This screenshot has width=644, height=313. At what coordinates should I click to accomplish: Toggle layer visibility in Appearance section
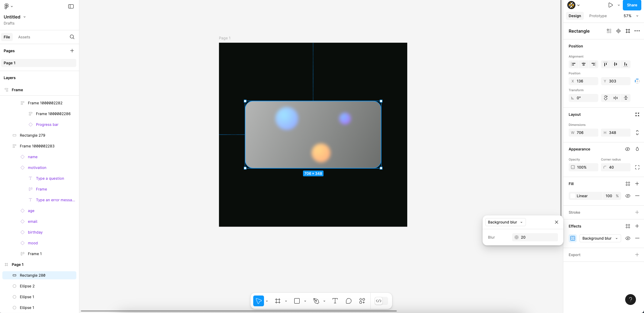(x=628, y=149)
